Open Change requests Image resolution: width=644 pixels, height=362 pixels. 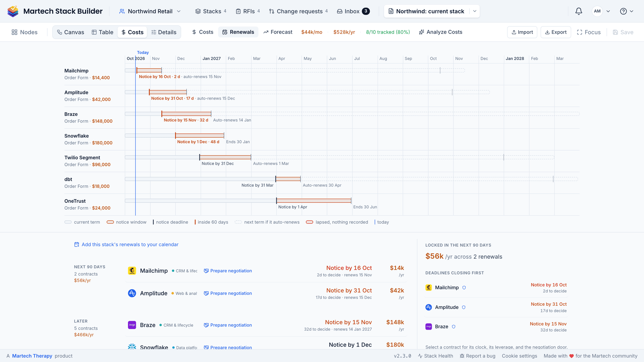click(x=298, y=11)
